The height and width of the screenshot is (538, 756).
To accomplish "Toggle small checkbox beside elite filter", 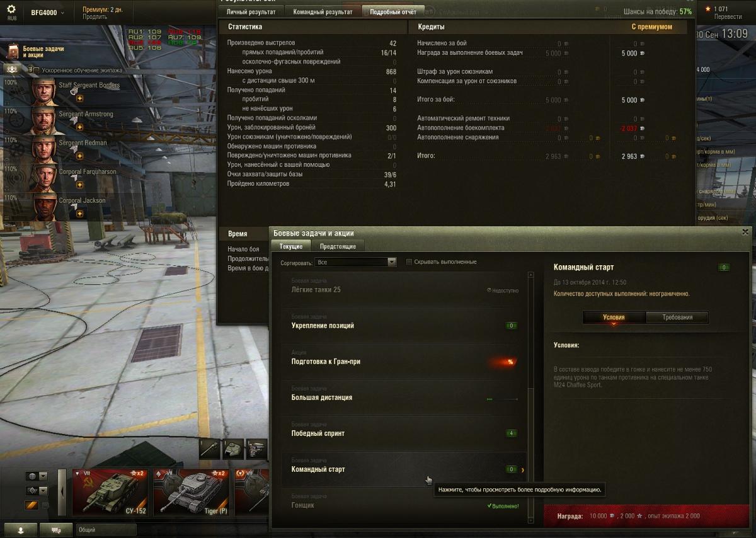I will click(x=45, y=505).
